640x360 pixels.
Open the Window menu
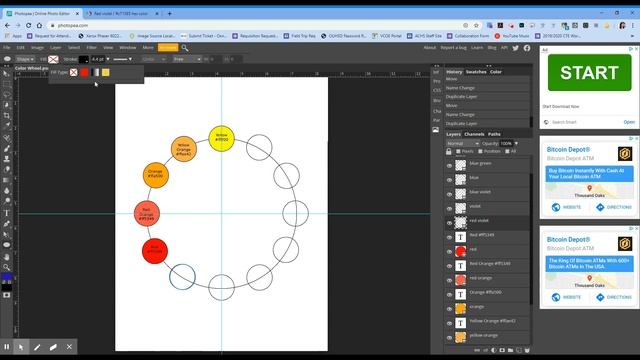pyautogui.click(x=127, y=48)
